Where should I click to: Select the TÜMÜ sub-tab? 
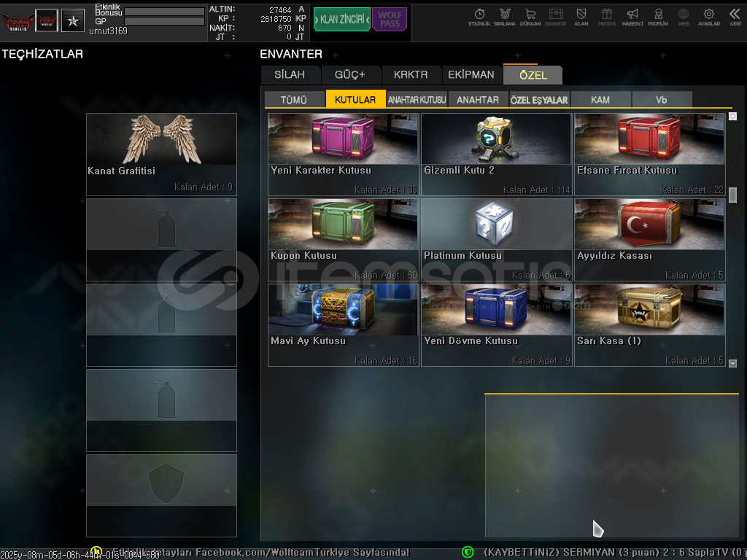(x=294, y=99)
